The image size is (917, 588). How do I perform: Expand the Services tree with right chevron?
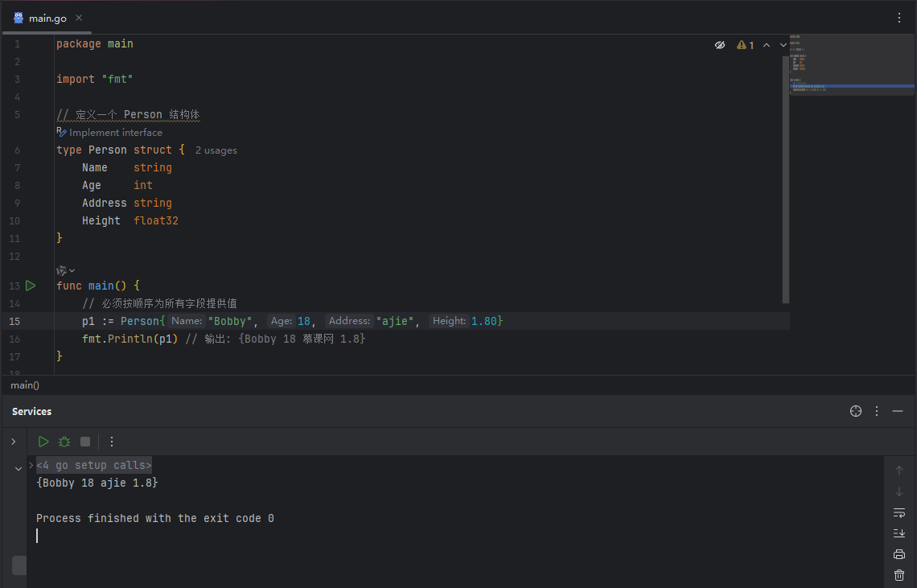(x=14, y=442)
